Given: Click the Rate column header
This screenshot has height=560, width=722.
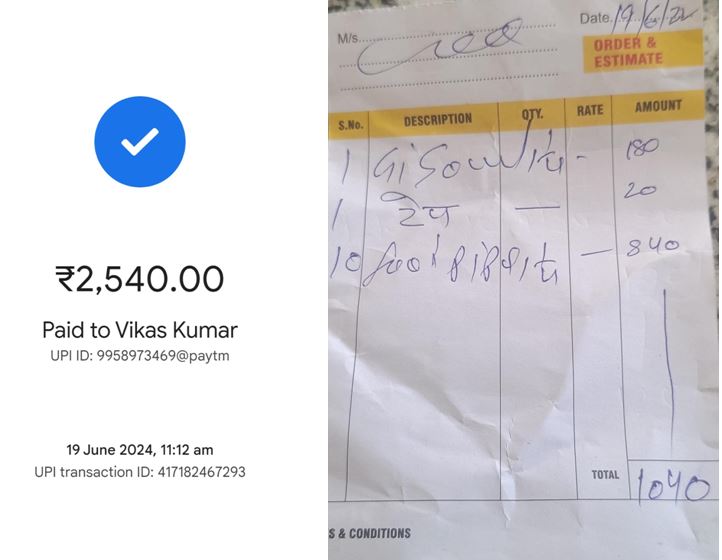Looking at the screenshot, I should tap(589, 110).
